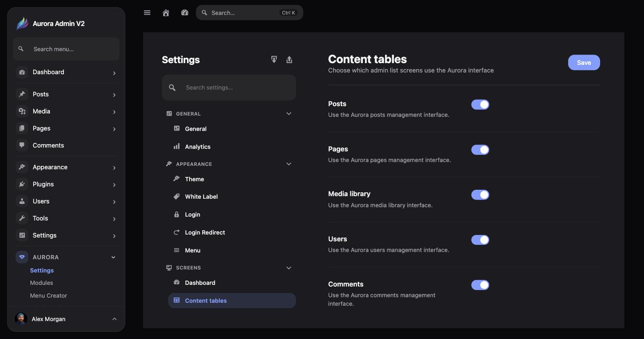This screenshot has height=339, width=644.
Task: Open the Dashboard screens settings item
Action: [232, 283]
